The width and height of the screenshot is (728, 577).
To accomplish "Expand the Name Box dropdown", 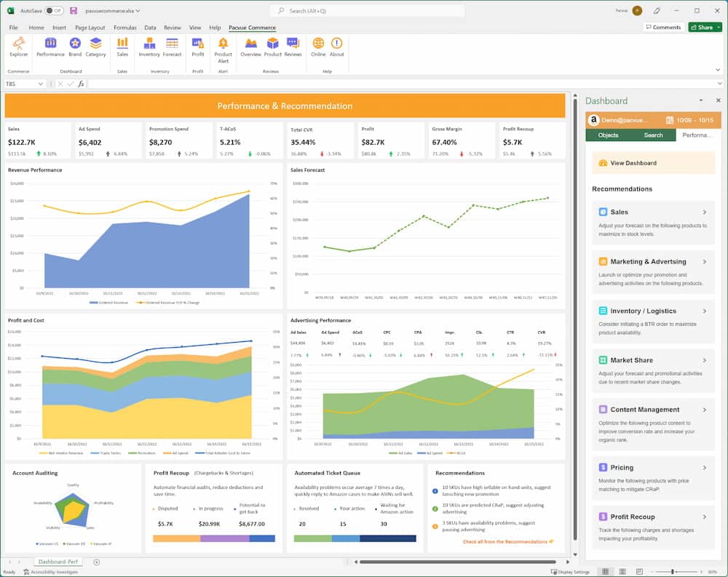I will point(41,84).
